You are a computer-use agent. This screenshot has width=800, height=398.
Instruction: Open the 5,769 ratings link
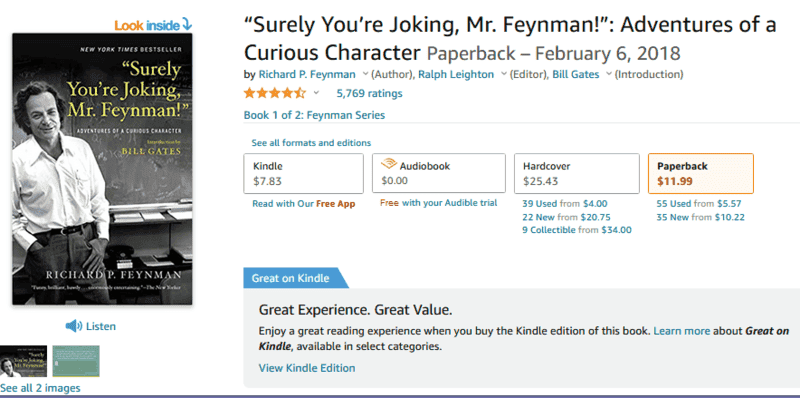click(369, 93)
